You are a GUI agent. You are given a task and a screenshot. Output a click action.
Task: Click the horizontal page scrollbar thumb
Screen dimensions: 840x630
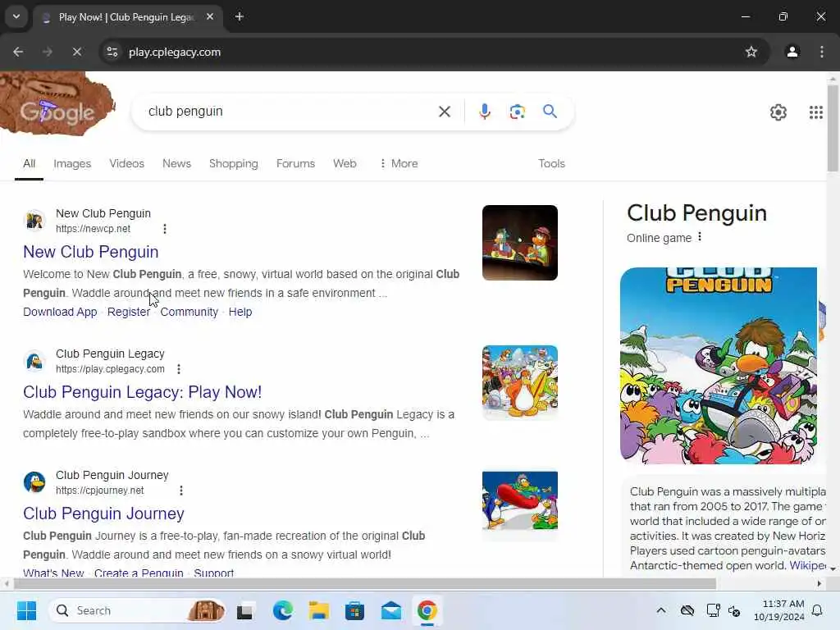365,583
